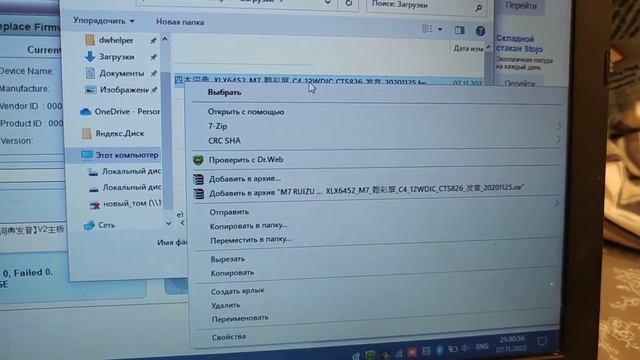Select Переместить в папку... entry
The image size is (640, 360).
251,240
